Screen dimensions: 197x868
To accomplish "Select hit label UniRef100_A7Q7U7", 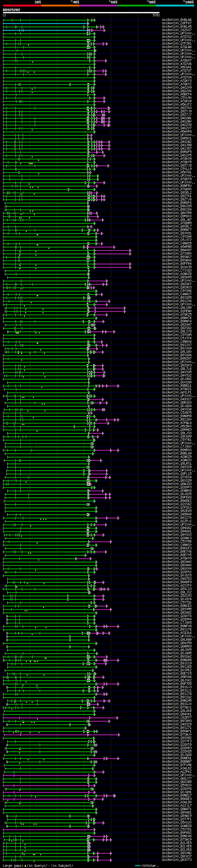I will 177,71.
